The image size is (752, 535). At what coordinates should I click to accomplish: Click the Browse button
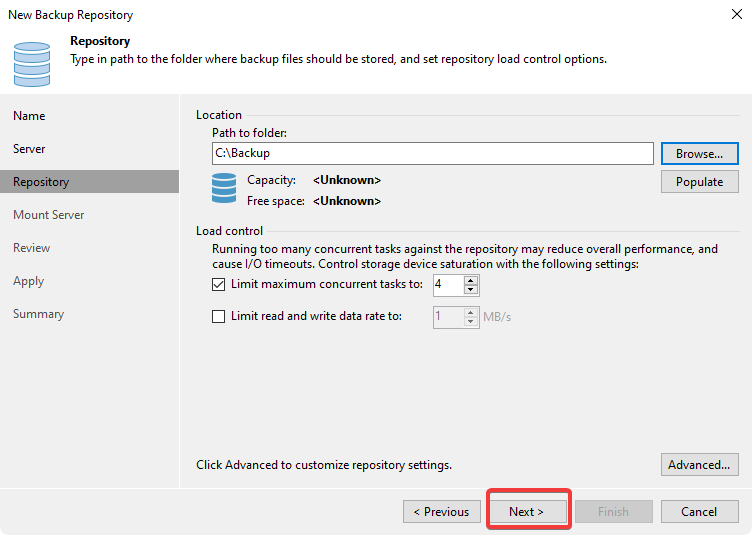coord(699,153)
